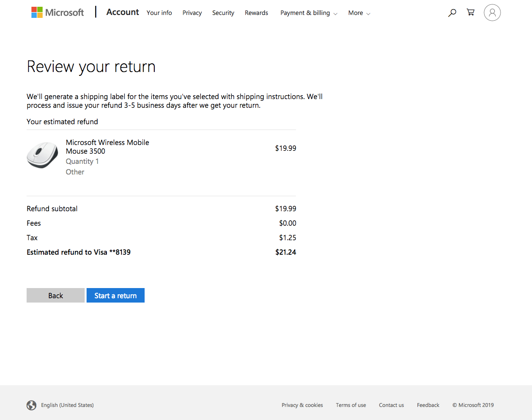Expand the More menu dropdown
Viewport: 532px width, 420px height.
coord(359,13)
